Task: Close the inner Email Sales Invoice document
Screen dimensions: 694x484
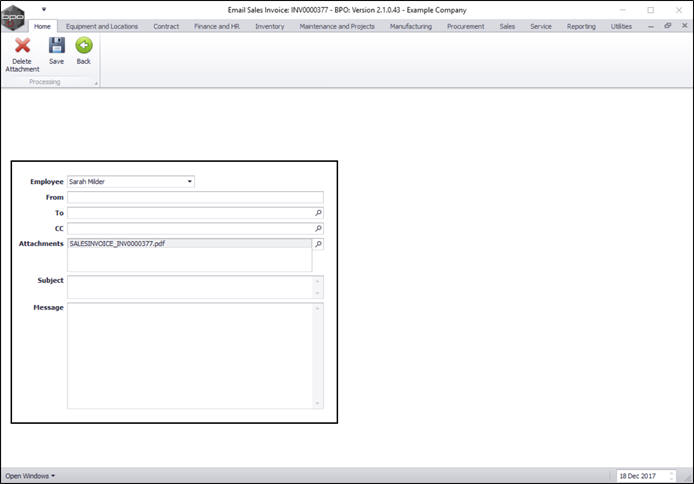Action: pyautogui.click(x=684, y=26)
